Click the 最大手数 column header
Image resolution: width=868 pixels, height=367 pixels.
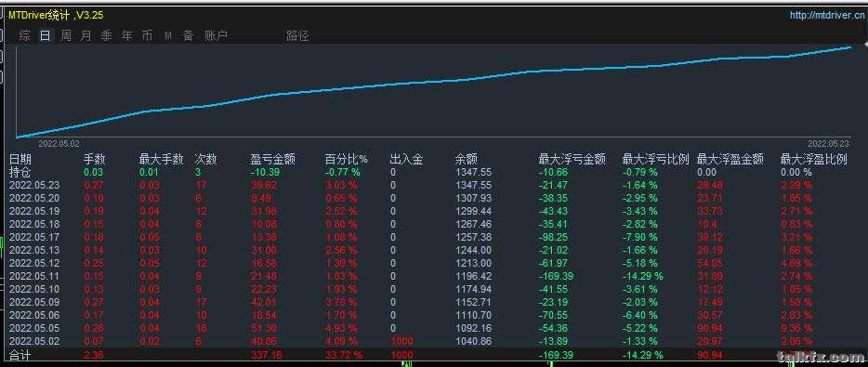point(161,160)
